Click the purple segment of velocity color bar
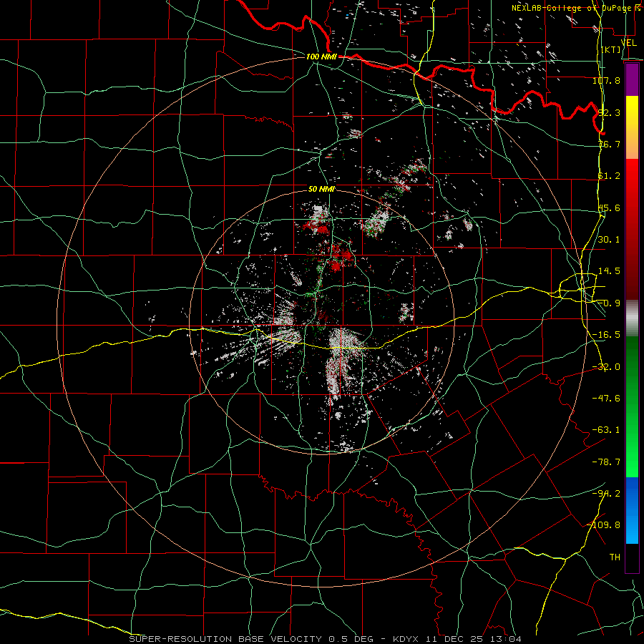644x644 pixels. [x=632, y=79]
